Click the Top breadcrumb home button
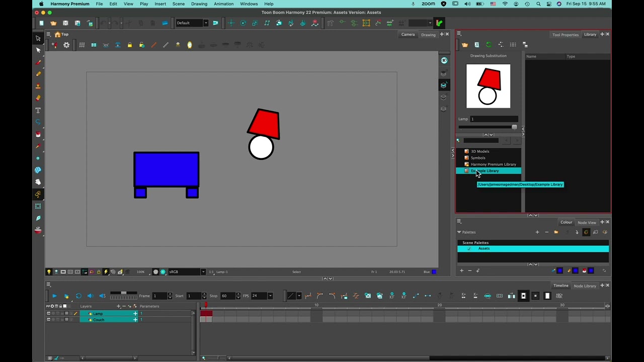 61,34
